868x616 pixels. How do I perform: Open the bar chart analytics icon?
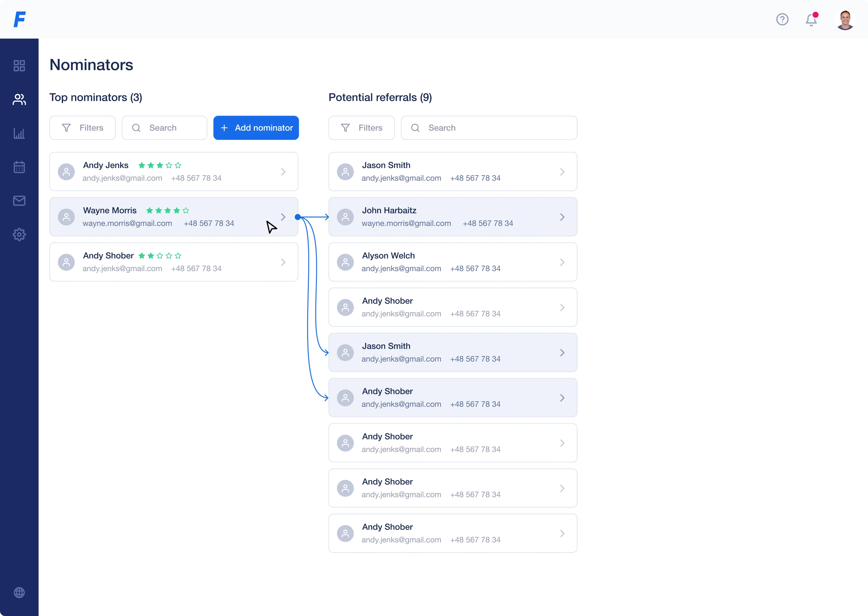pos(19,133)
